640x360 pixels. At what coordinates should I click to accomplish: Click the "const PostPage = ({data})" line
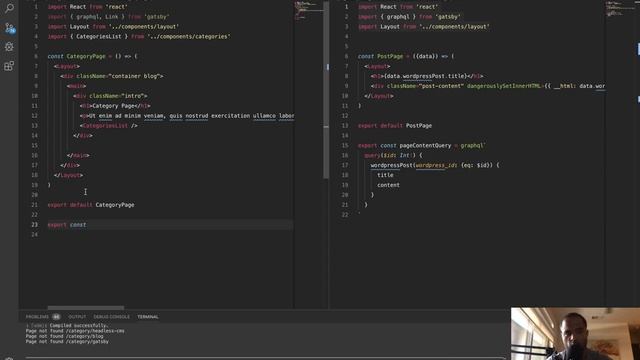click(406, 56)
